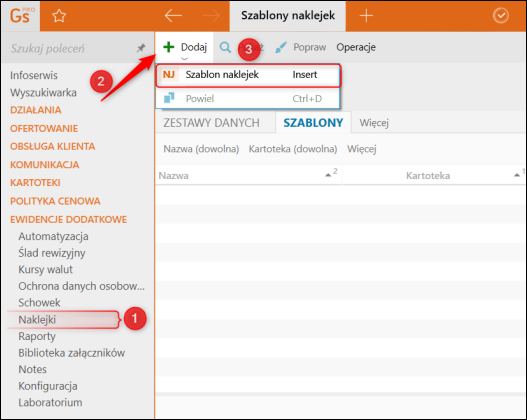Expand the KARTOTEKI section
The width and height of the screenshot is (527, 420).
point(35,183)
